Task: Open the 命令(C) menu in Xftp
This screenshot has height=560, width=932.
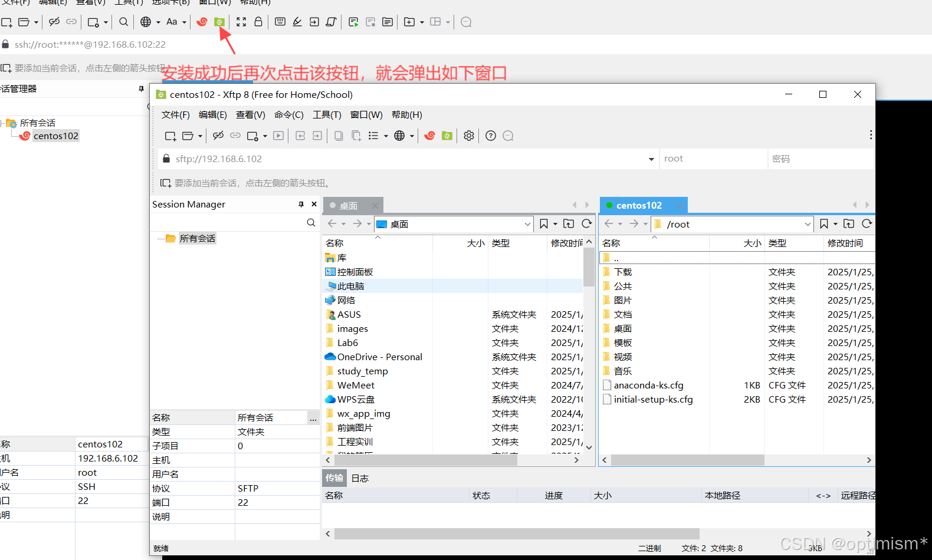Action: pyautogui.click(x=289, y=115)
